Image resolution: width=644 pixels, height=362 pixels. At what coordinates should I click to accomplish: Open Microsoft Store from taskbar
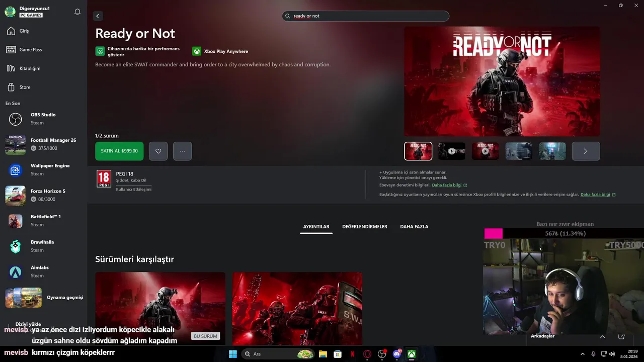(338, 354)
